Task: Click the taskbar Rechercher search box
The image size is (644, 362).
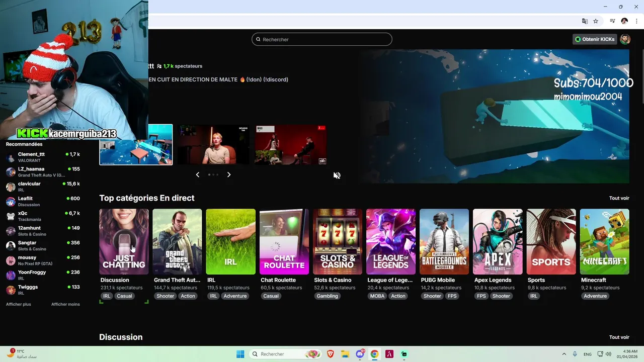Action: coord(286,354)
